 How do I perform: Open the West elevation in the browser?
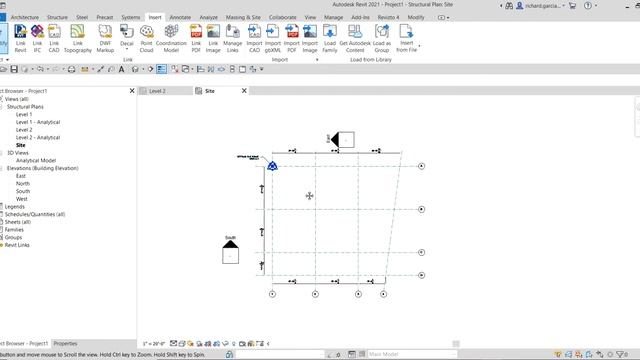click(22, 199)
